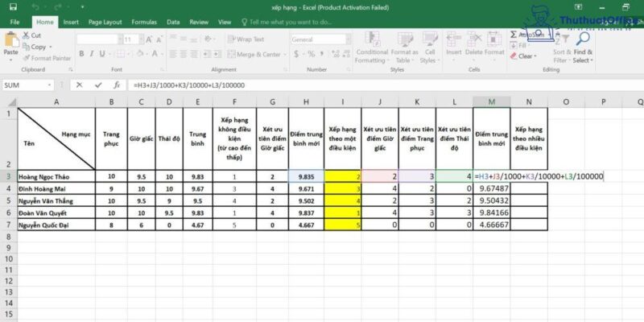
Task: Open Sort & Filter menu
Action: [x=562, y=48]
